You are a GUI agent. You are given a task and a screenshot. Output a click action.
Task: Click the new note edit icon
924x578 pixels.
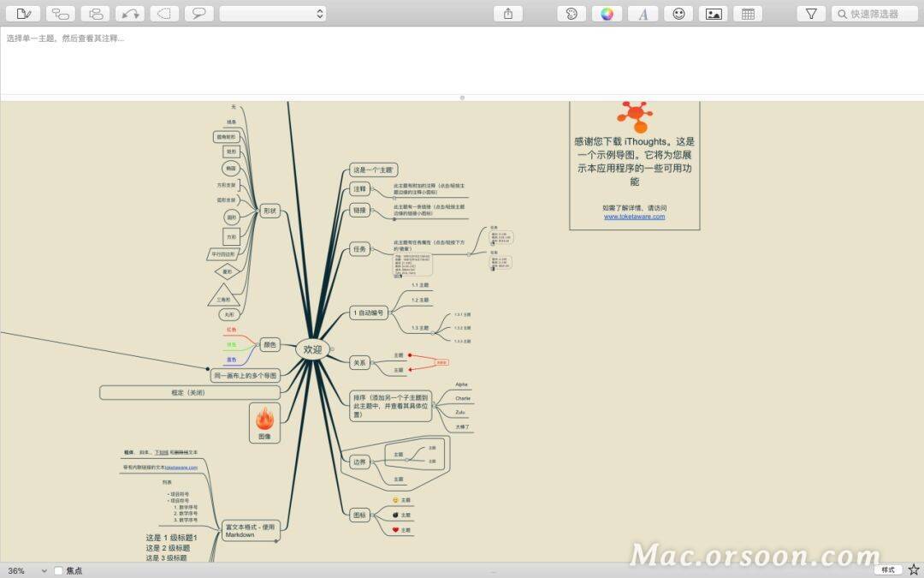click(24, 14)
